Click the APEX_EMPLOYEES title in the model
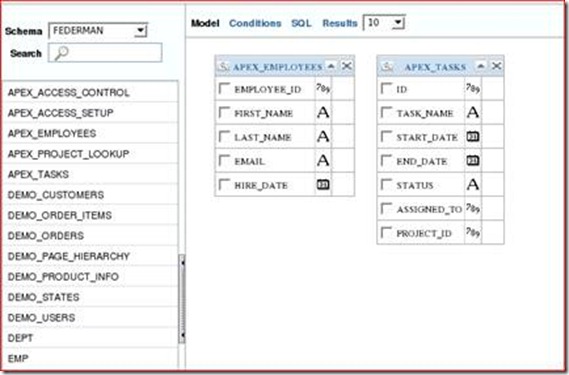Viewport: 569px width, 375px height. coord(278,67)
